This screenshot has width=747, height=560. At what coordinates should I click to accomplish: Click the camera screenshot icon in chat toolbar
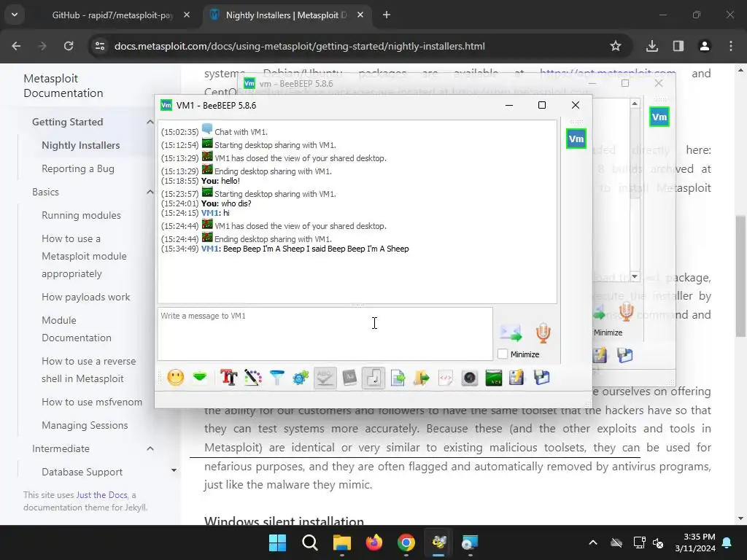[470, 378]
